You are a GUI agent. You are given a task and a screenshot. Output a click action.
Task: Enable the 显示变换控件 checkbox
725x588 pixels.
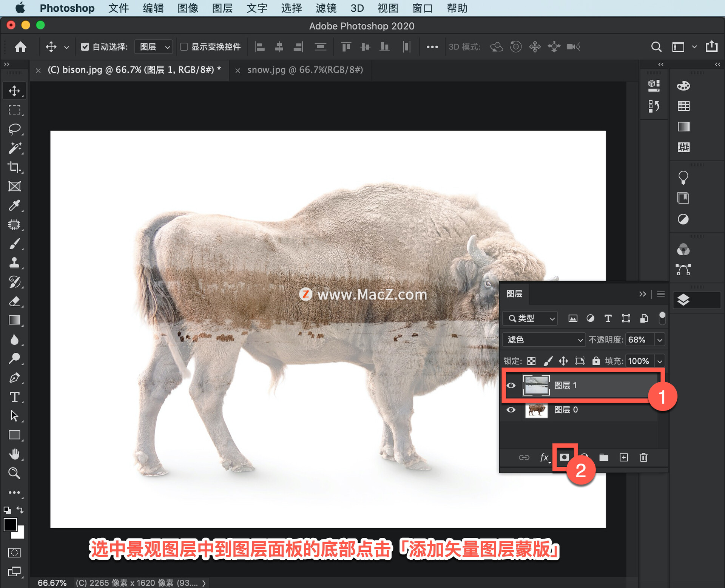[x=184, y=47]
